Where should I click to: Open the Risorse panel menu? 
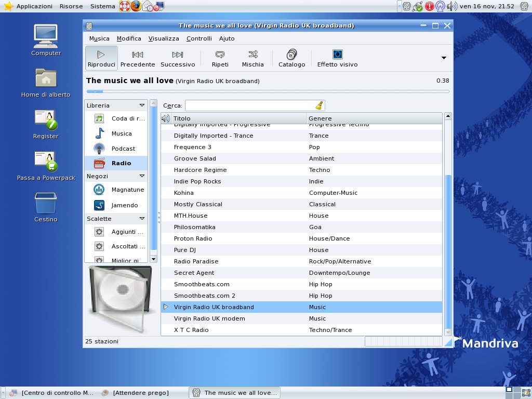click(71, 6)
